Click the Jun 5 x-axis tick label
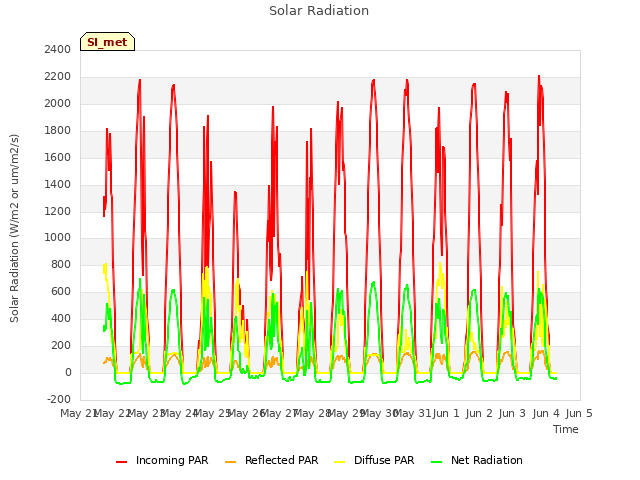Screen dimensions: 640x480 (579, 413)
